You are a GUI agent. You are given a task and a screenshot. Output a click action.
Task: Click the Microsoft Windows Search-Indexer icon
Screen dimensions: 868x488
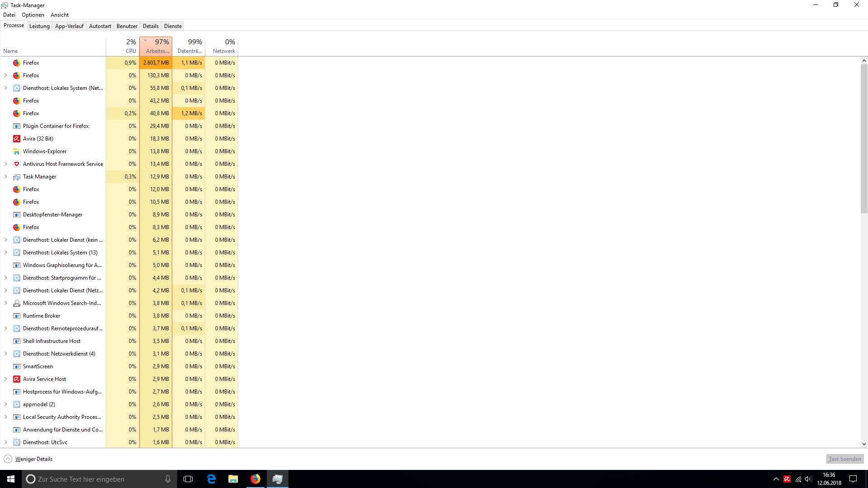click(x=17, y=303)
